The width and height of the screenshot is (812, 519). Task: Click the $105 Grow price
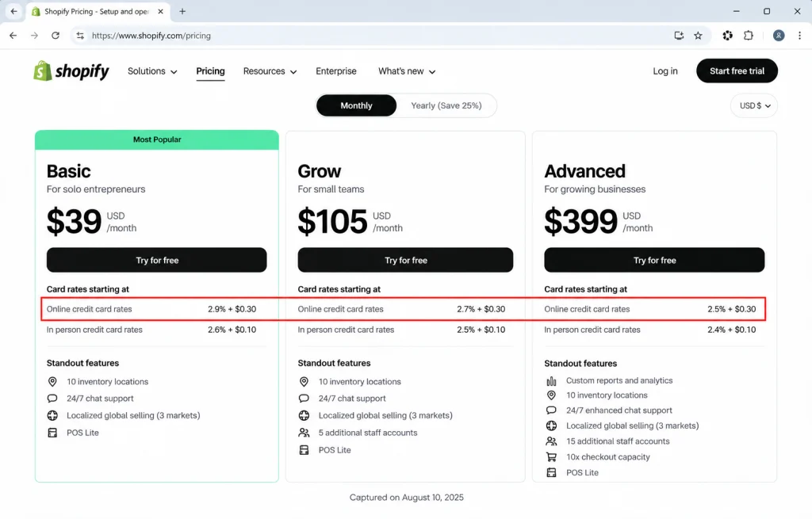pyautogui.click(x=332, y=222)
